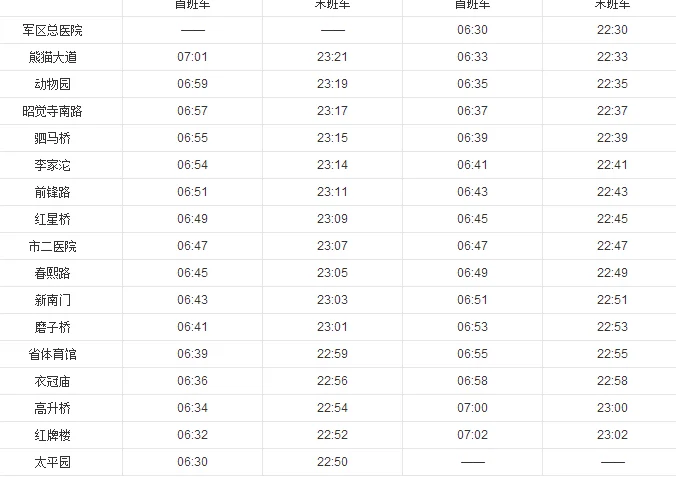The height and width of the screenshot is (477, 676).
Task: Select the 衣冠庙 station cell
Action: pos(53,381)
